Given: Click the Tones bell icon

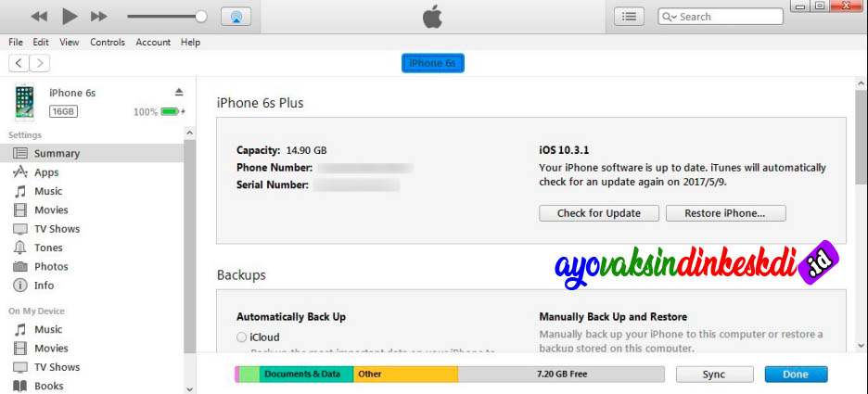Looking at the screenshot, I should click(19, 248).
